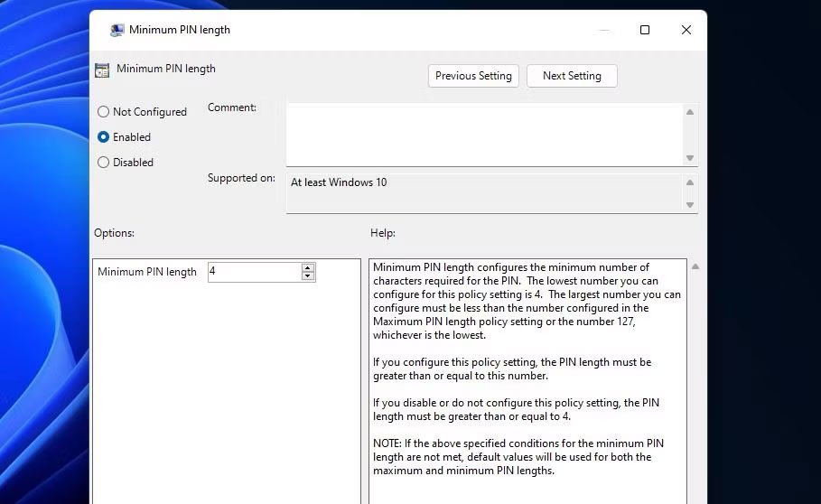Select the Not Configured radio option
This screenshot has width=821, height=504.
(x=104, y=112)
